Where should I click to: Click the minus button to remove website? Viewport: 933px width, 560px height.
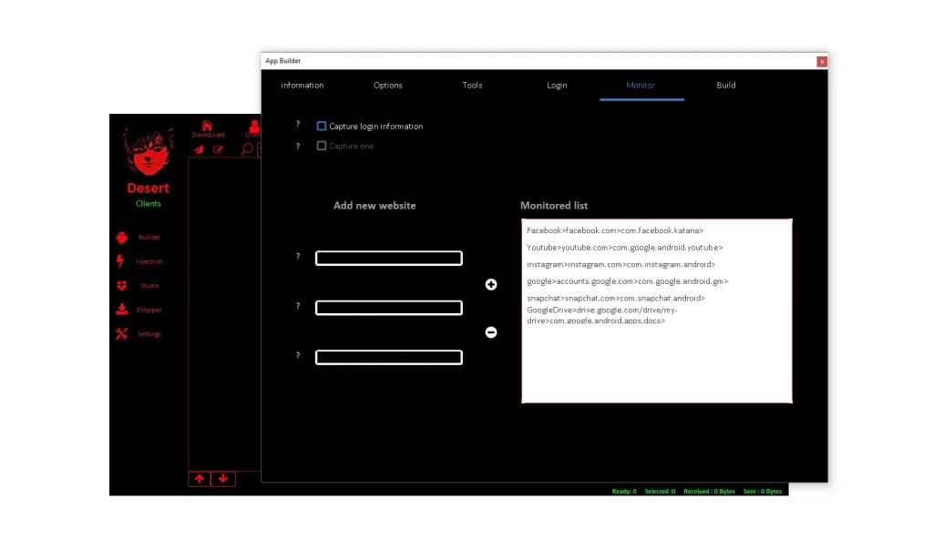coord(490,332)
